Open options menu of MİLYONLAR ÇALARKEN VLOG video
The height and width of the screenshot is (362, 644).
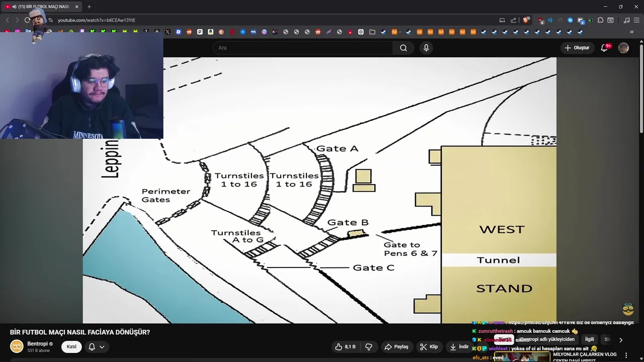(x=626, y=355)
